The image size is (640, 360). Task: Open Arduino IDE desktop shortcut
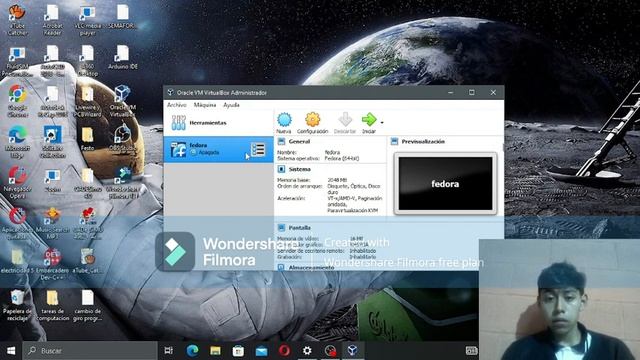tap(122, 58)
